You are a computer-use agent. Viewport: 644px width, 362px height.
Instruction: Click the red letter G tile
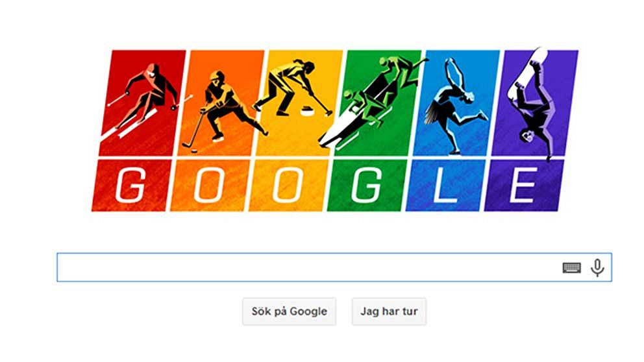coord(130,186)
